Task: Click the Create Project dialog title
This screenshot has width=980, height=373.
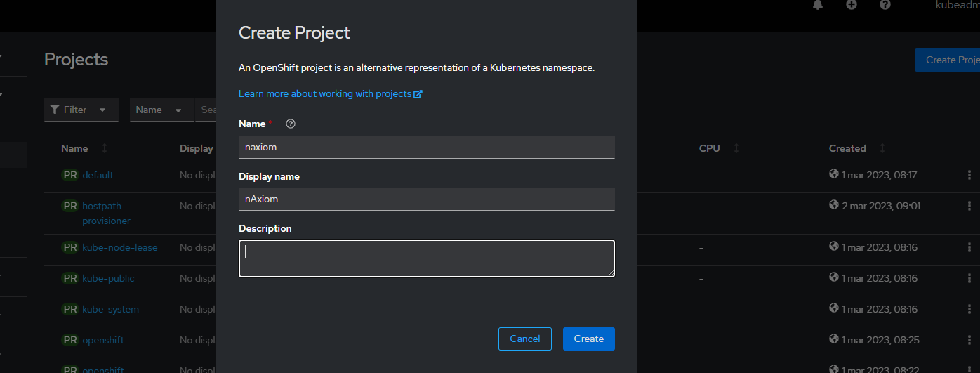Action: [x=294, y=32]
